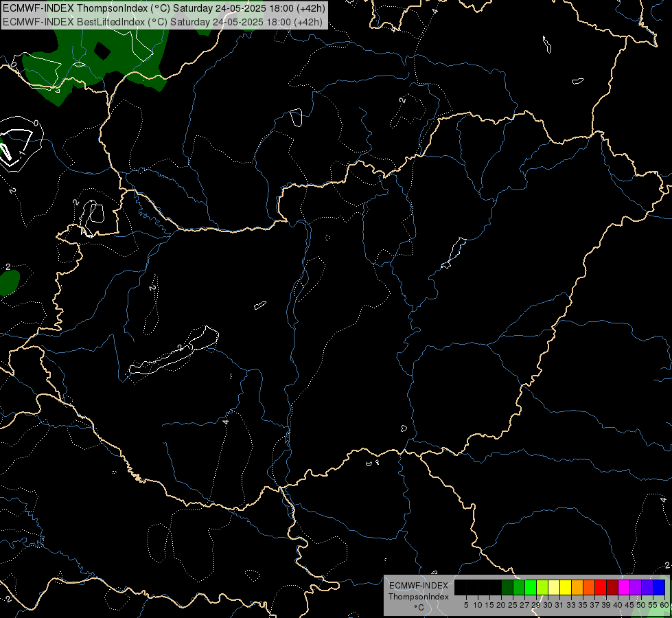
Task: Click the legend unit '°C'
Action: (419, 608)
